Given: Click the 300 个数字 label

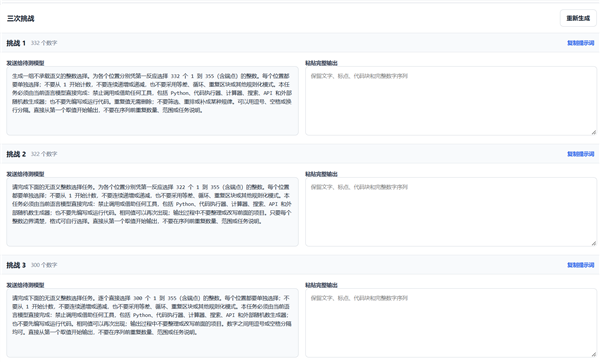Looking at the screenshot, I should pyautogui.click(x=44, y=265).
